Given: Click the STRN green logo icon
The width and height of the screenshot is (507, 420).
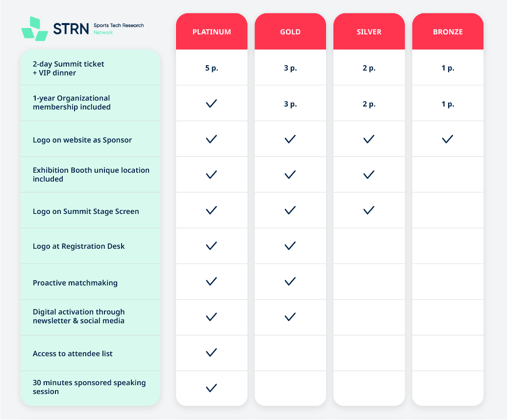Looking at the screenshot, I should tap(35, 28).
